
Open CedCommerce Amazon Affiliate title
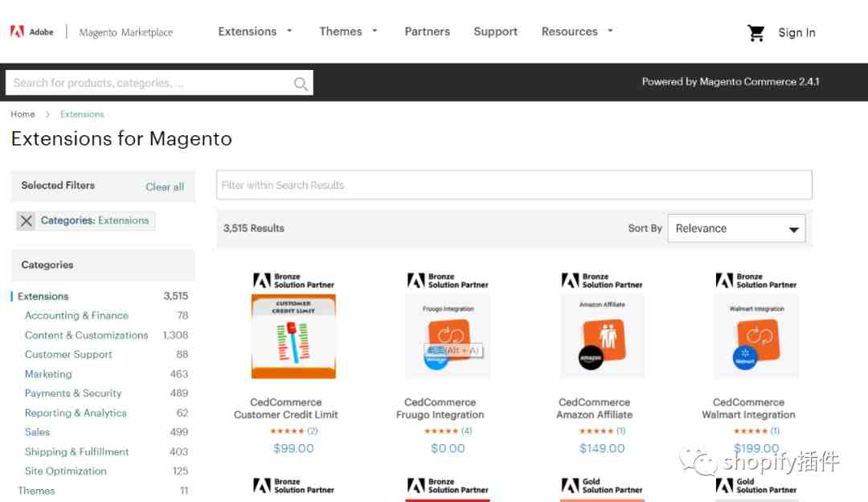click(595, 409)
